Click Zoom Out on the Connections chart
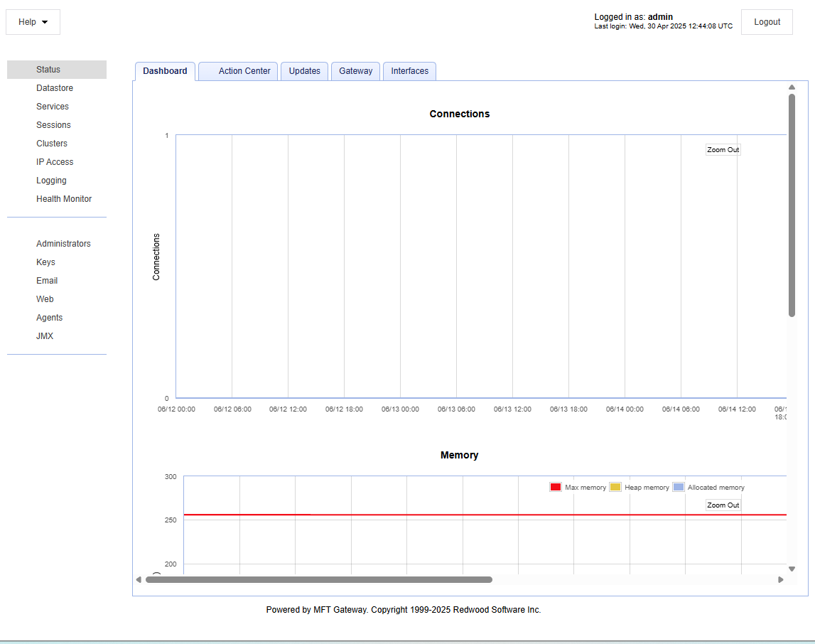Screen dimensions: 815x644 pos(723,150)
